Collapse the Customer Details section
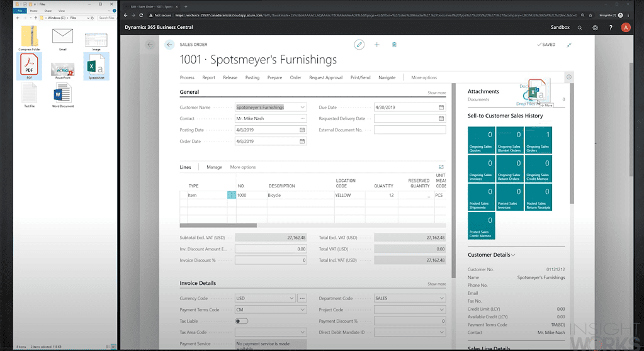Image resolution: width=644 pixels, height=351 pixels. coord(491,255)
